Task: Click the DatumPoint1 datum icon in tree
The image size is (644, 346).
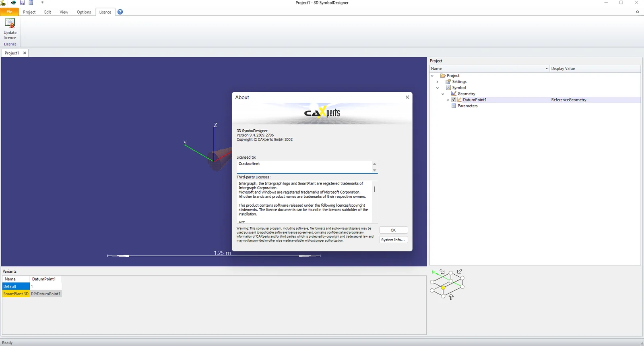Action: [459, 100]
